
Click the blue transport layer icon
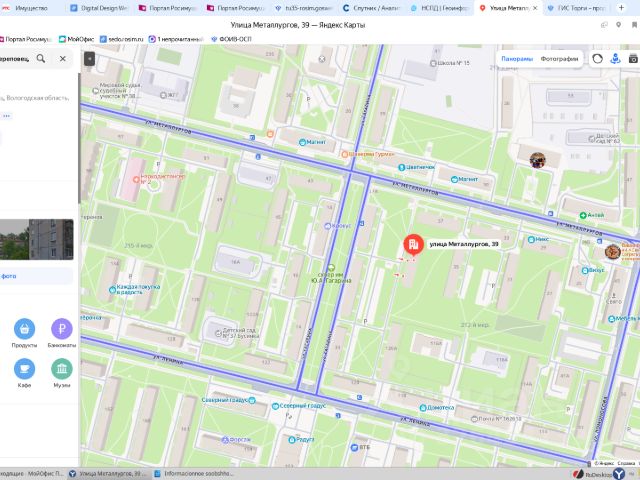click(616, 59)
